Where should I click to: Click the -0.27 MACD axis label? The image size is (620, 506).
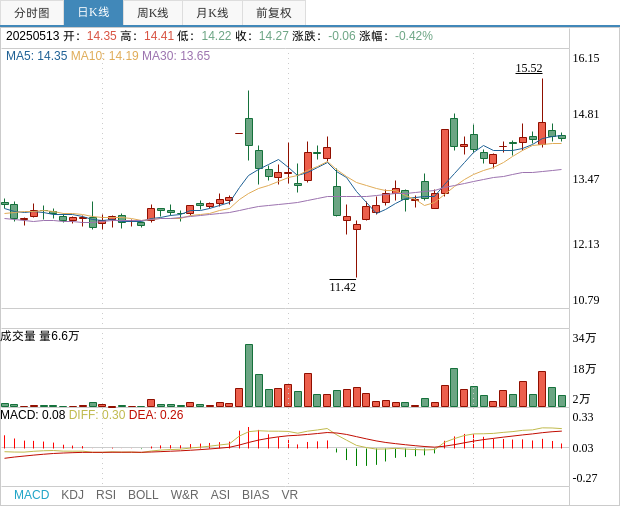585,478
